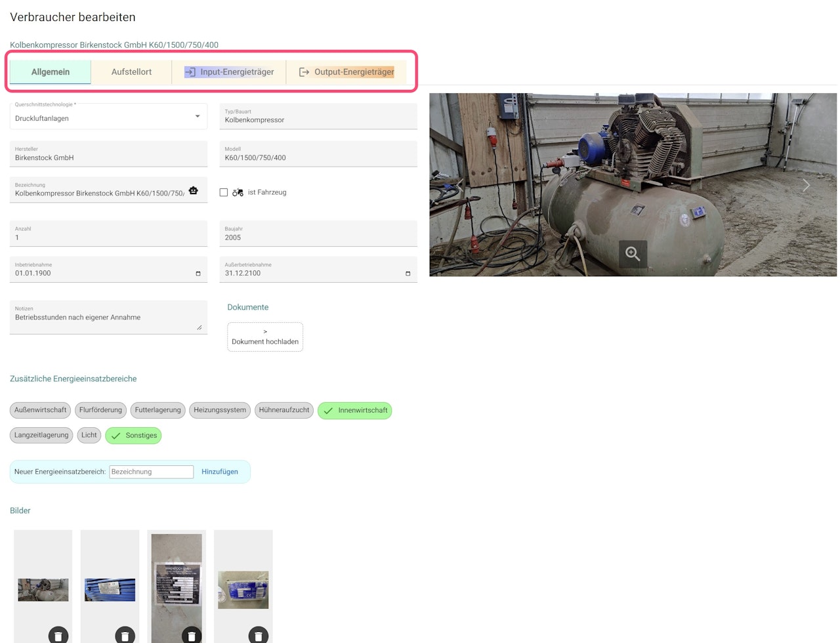Open the Außerbetriebnahme calendar picker icon

408,274
